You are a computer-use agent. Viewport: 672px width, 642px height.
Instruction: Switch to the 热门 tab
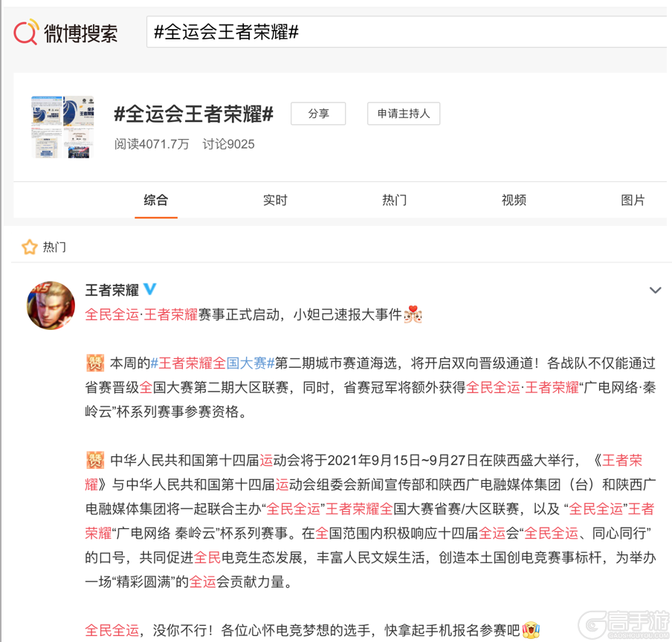(394, 200)
